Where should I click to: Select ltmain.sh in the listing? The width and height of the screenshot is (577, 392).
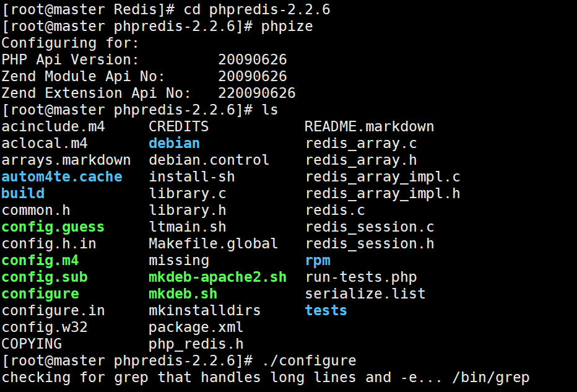pyautogui.click(x=187, y=227)
